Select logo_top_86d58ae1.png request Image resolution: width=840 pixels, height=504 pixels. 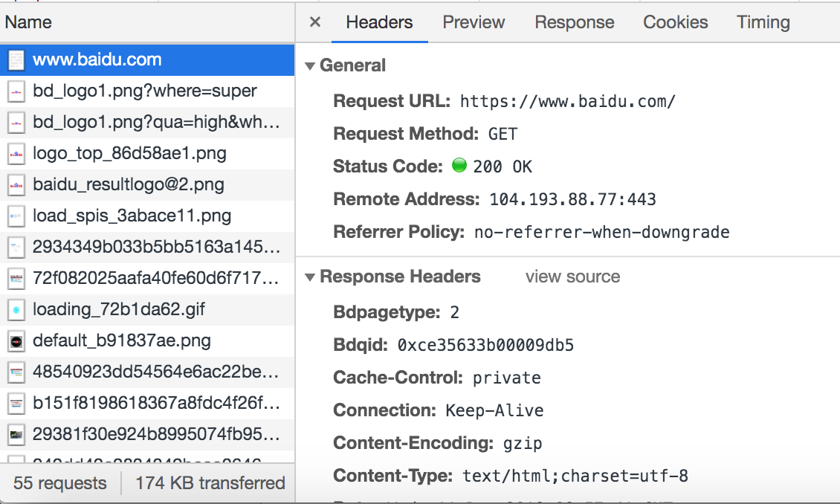click(147, 153)
